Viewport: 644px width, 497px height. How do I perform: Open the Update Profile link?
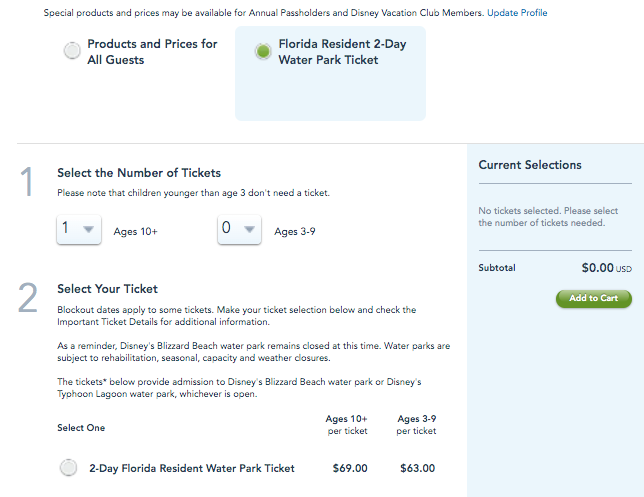(x=517, y=13)
